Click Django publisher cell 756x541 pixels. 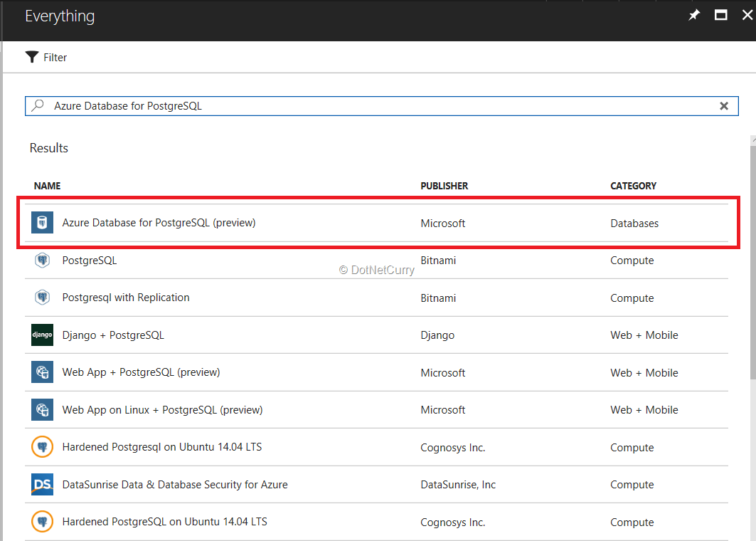tap(437, 335)
